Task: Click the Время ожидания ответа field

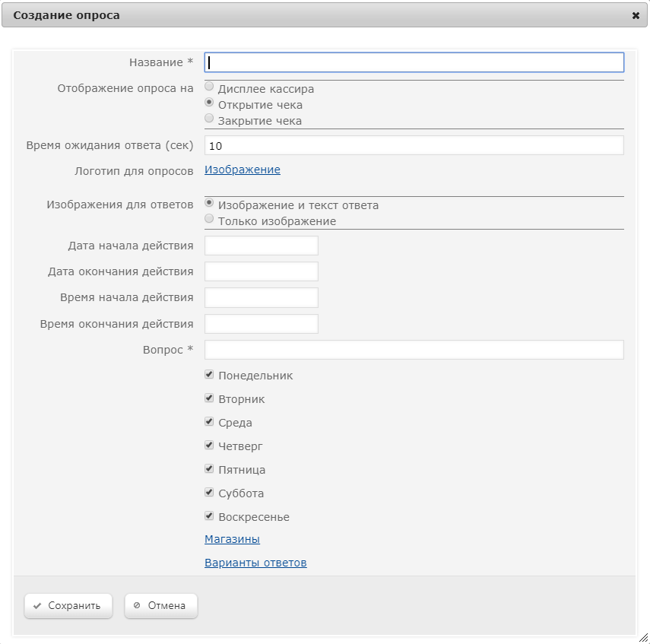Action: point(414,145)
